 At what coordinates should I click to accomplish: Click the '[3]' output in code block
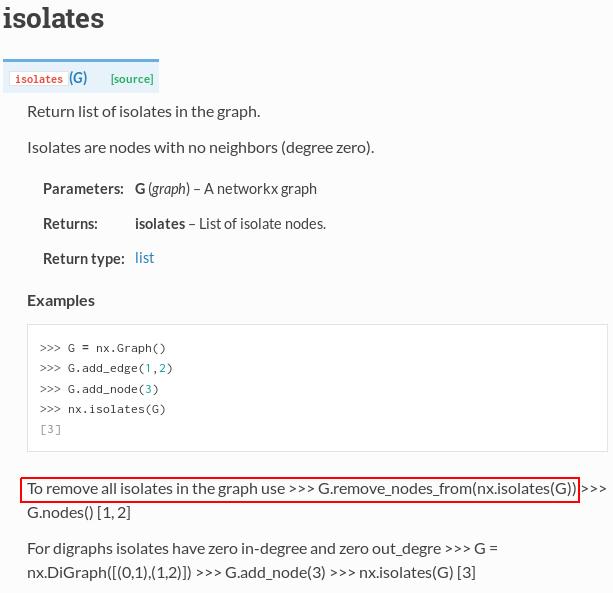click(50, 430)
